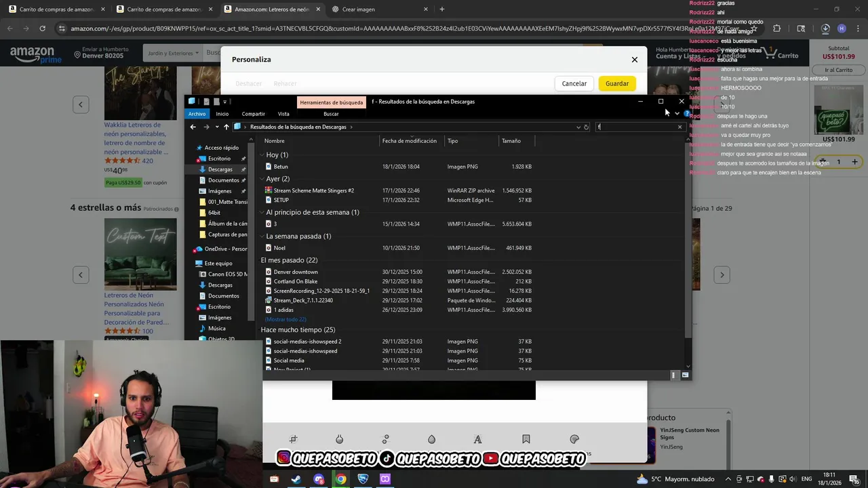The width and height of the screenshot is (868, 488).
Task: Open Steam from the taskbar
Action: pos(296,479)
